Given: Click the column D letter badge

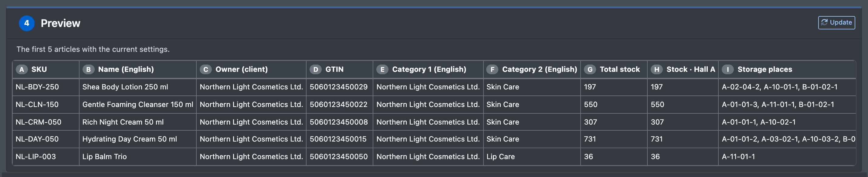Looking at the screenshot, I should (x=315, y=69).
